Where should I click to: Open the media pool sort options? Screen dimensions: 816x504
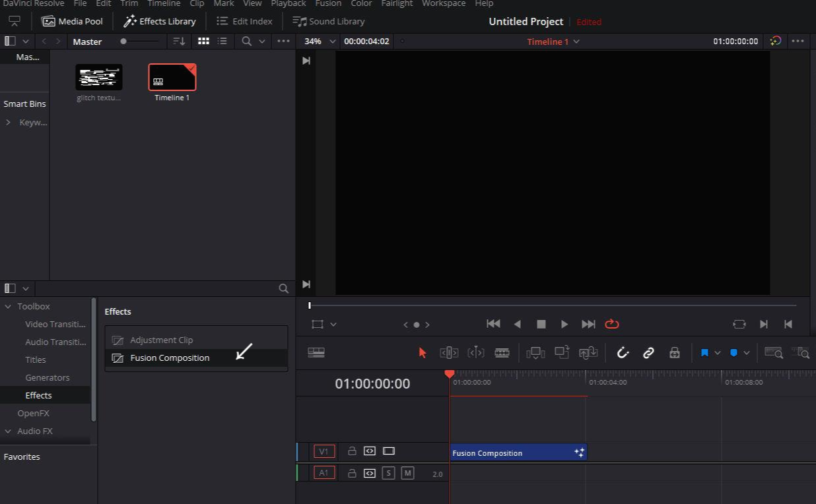pyautogui.click(x=179, y=41)
